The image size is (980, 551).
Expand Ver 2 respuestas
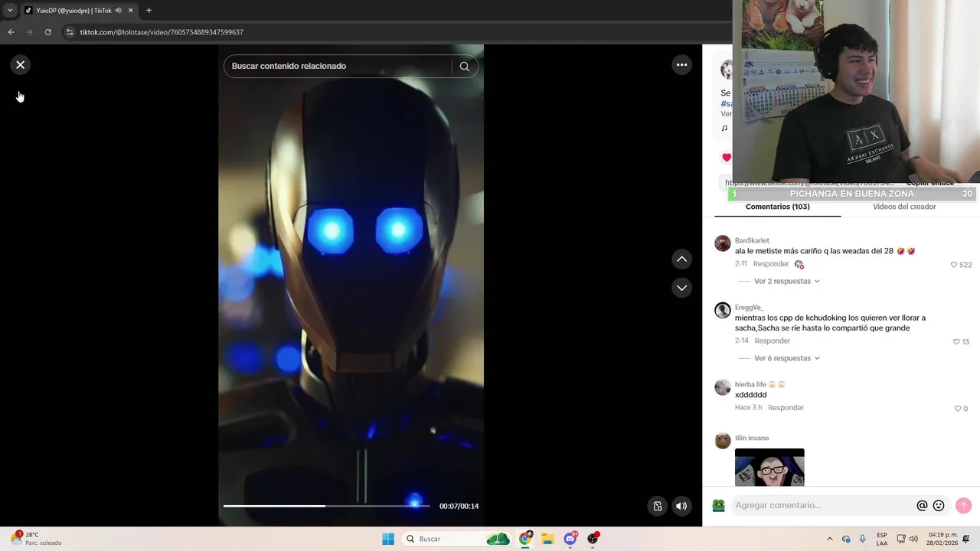(786, 282)
